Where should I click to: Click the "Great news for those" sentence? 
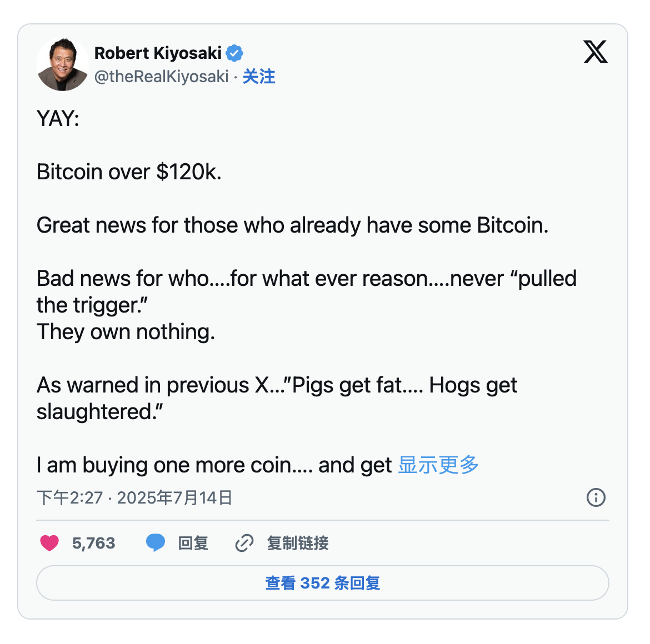point(292,225)
